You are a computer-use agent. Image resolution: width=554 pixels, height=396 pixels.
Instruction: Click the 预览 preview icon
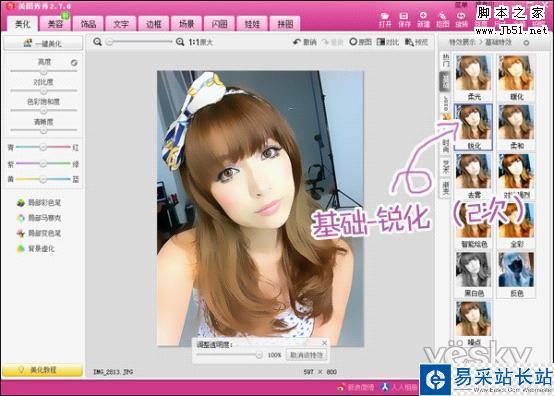pos(416,42)
